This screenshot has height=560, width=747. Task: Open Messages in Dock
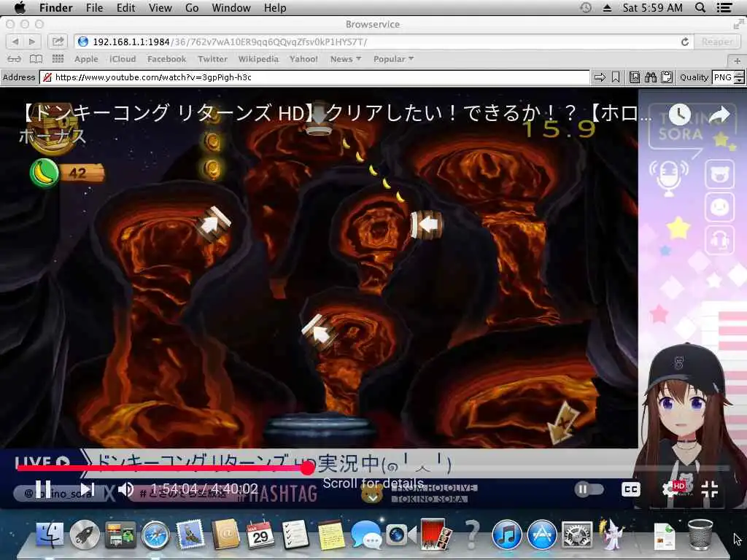(x=366, y=534)
